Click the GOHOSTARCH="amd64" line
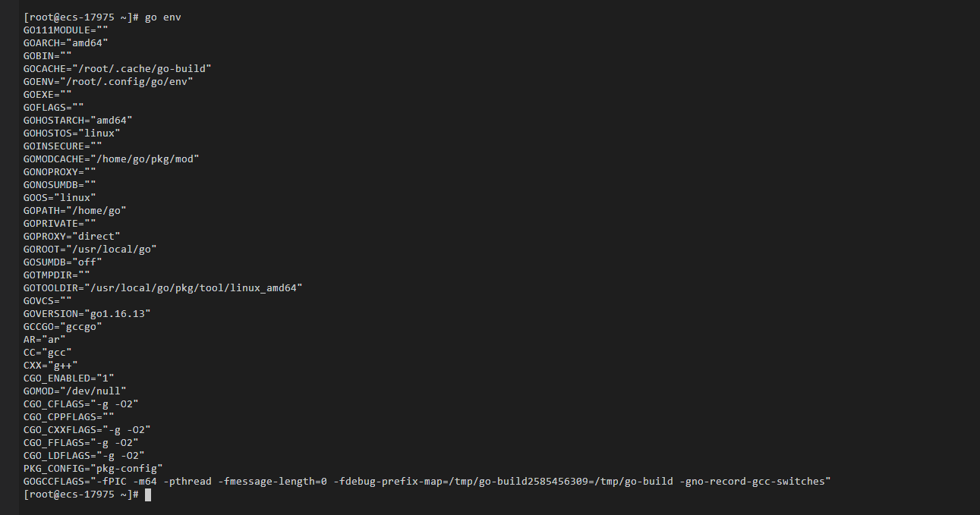 tap(78, 120)
